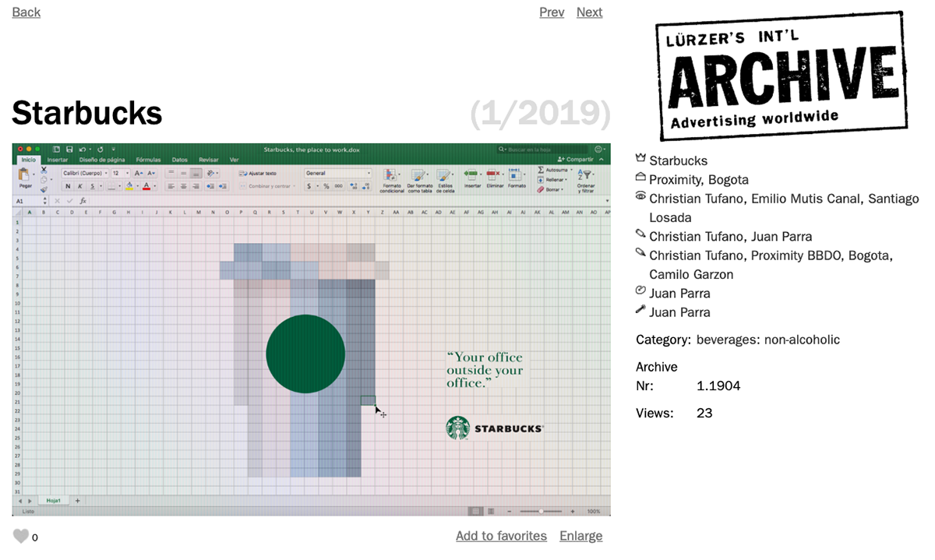Image resolution: width=935 pixels, height=560 pixels.
Task: Collapse the ribbon with the chevron
Action: [602, 159]
